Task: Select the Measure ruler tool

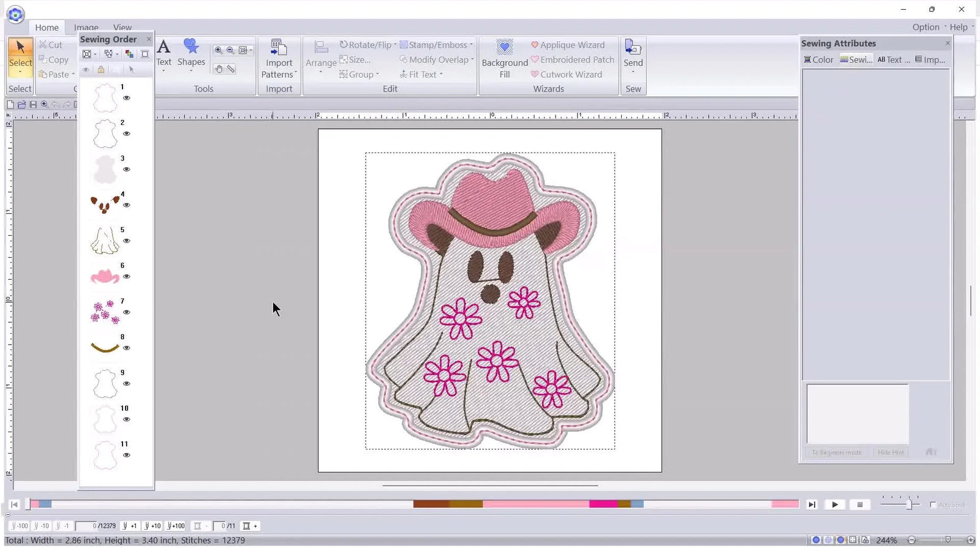Action: coord(230,69)
